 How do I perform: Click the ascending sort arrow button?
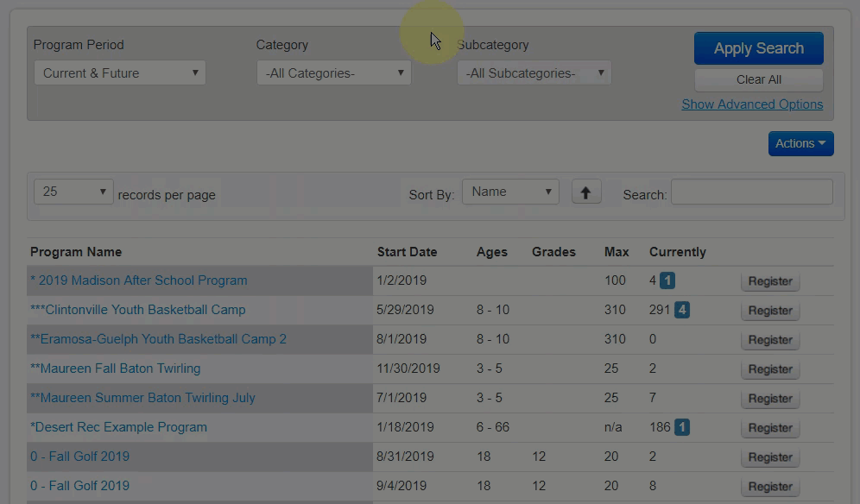(585, 192)
